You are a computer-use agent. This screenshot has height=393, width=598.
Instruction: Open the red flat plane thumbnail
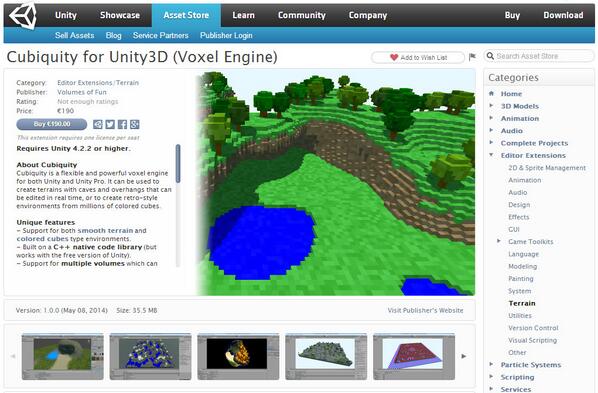click(x=414, y=356)
